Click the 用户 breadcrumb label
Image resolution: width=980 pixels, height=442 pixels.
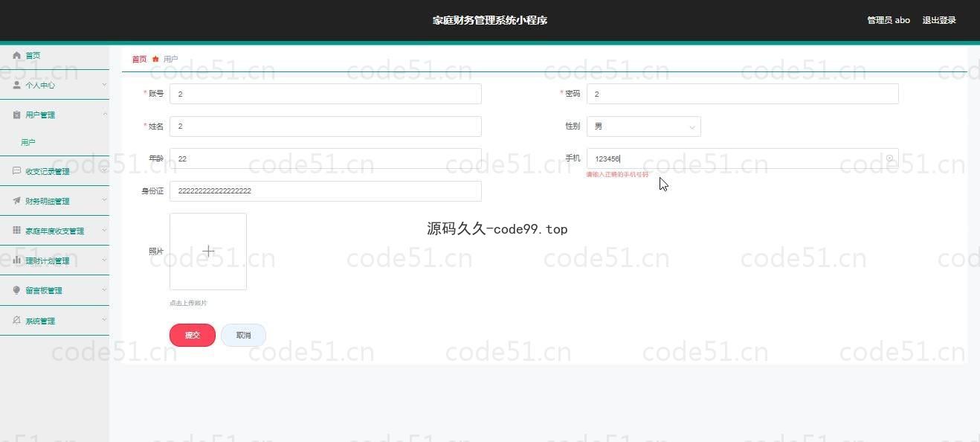coord(171,59)
